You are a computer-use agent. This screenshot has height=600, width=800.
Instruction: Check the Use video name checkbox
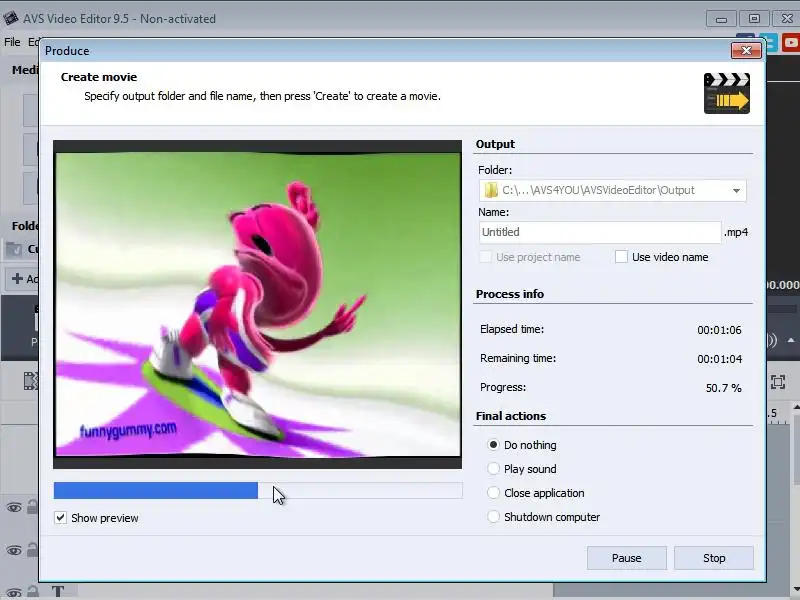621,257
